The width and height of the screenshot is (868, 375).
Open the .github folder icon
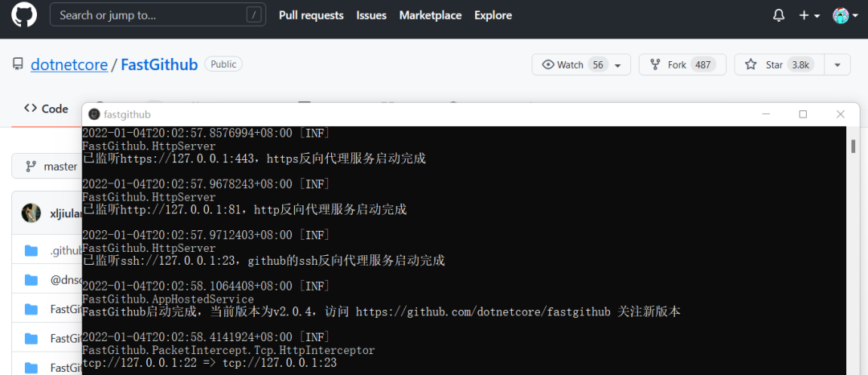coord(31,251)
